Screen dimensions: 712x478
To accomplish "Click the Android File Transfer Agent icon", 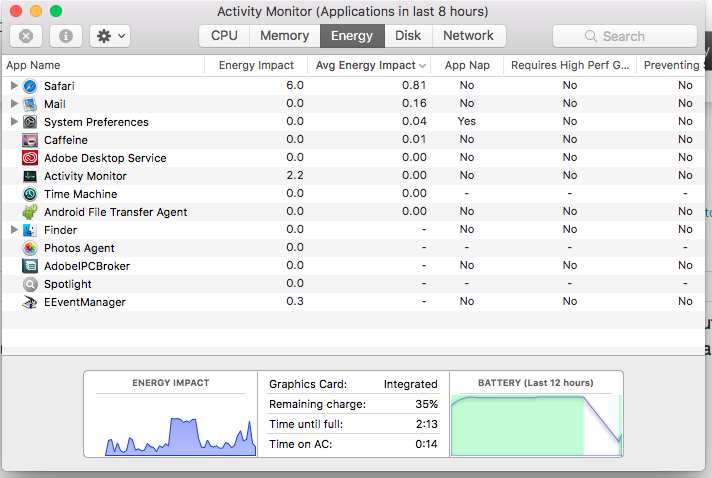I will [x=30, y=212].
